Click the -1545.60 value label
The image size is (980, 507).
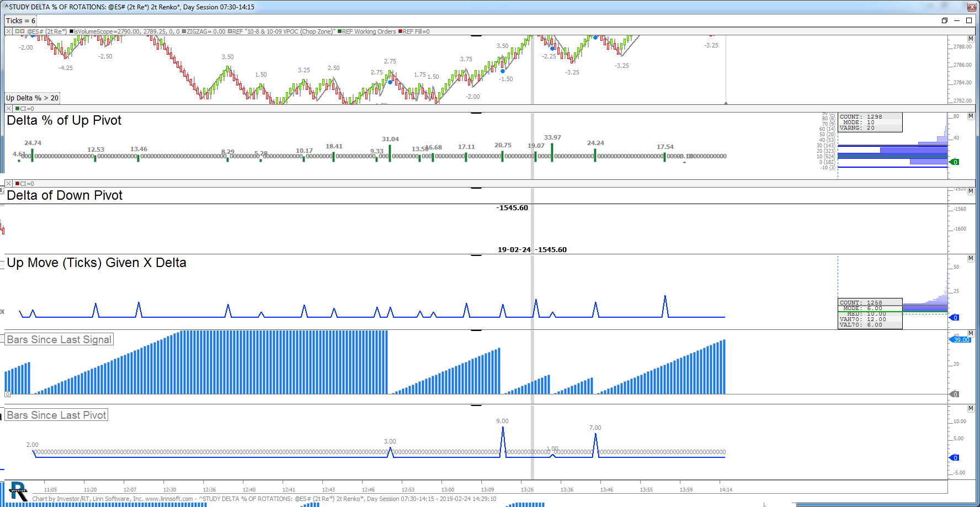[512, 208]
